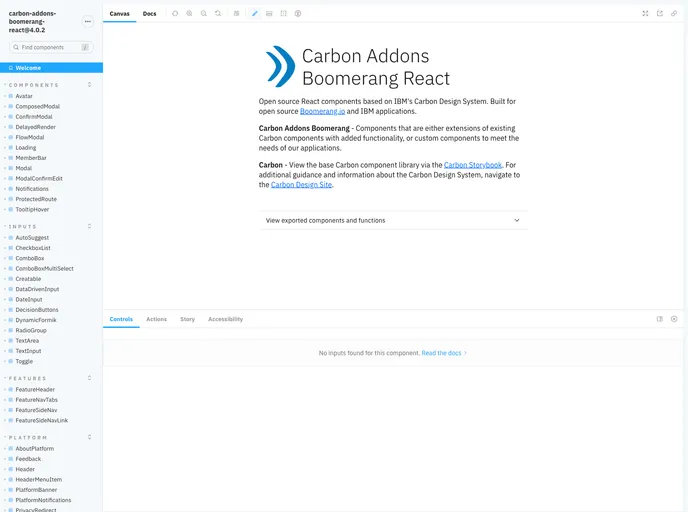Copy canvas link using chain icon
The width and height of the screenshot is (688, 512).
tap(674, 14)
